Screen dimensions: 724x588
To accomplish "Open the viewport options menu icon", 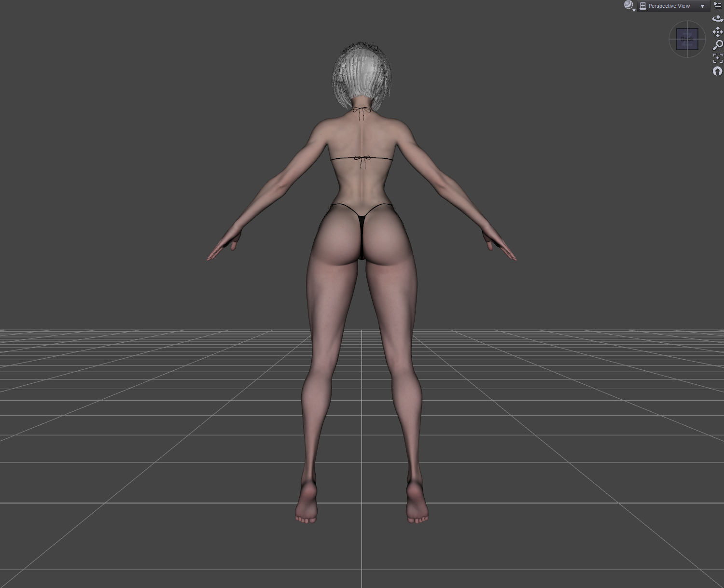I will coord(718,5).
